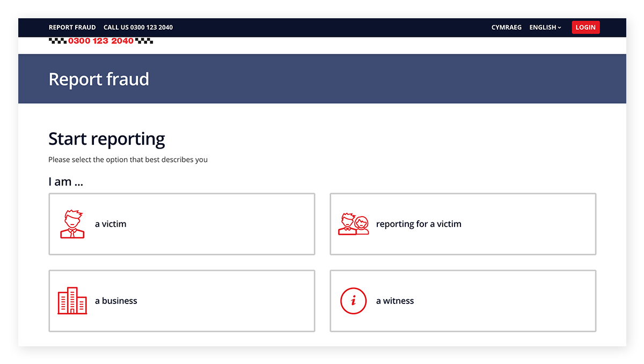644x364 pixels.
Task: Open the Report Fraud link in top bar
Action: (x=72, y=27)
